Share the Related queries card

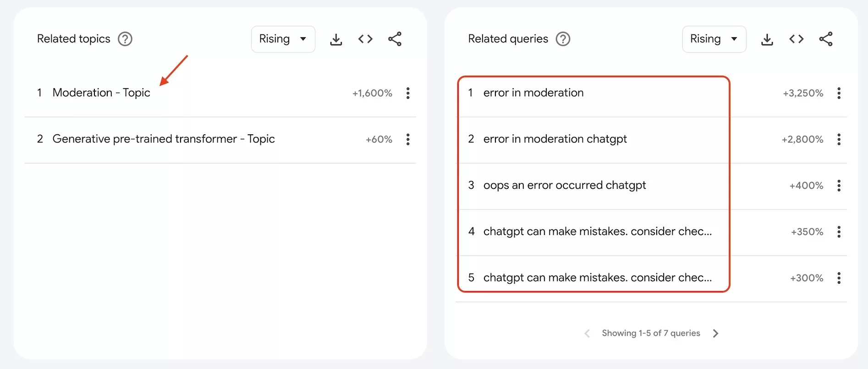pyautogui.click(x=825, y=39)
